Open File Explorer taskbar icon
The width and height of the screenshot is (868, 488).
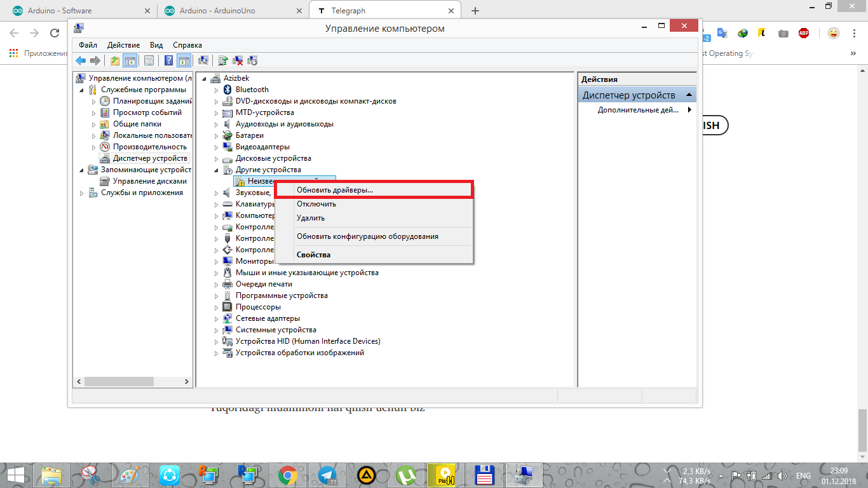(53, 475)
